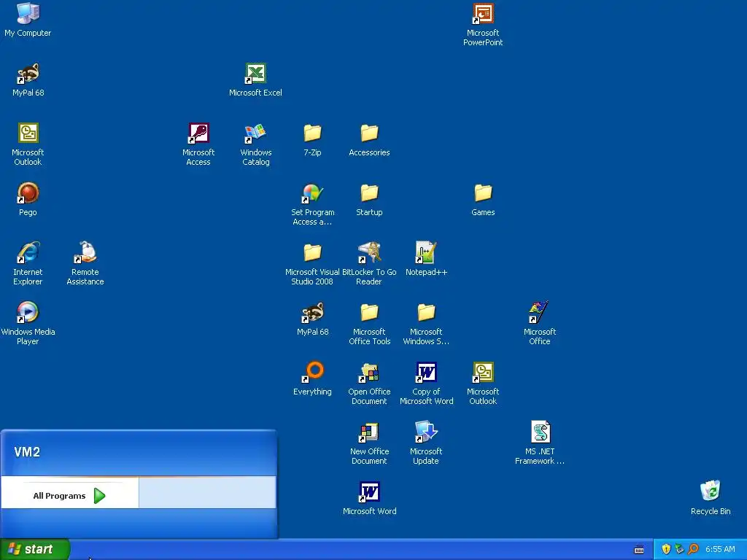This screenshot has height=560, width=747.
Task: Click Safely Remove Hardware tray icon
Action: pos(679,549)
